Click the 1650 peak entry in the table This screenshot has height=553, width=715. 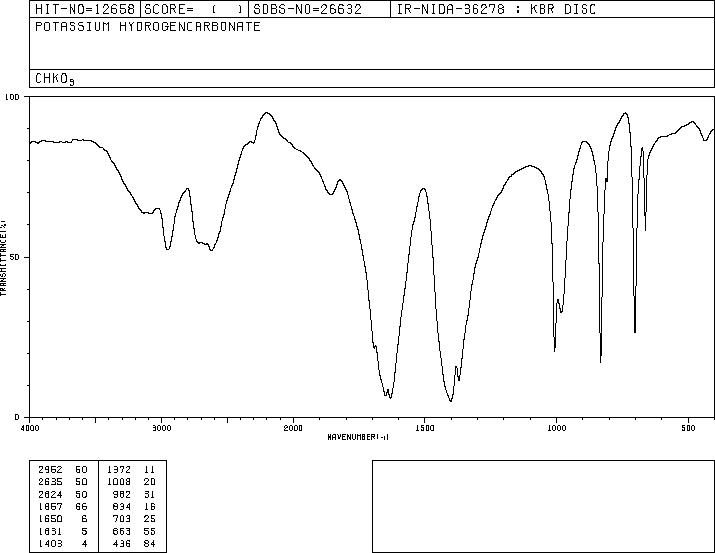(x=50, y=519)
